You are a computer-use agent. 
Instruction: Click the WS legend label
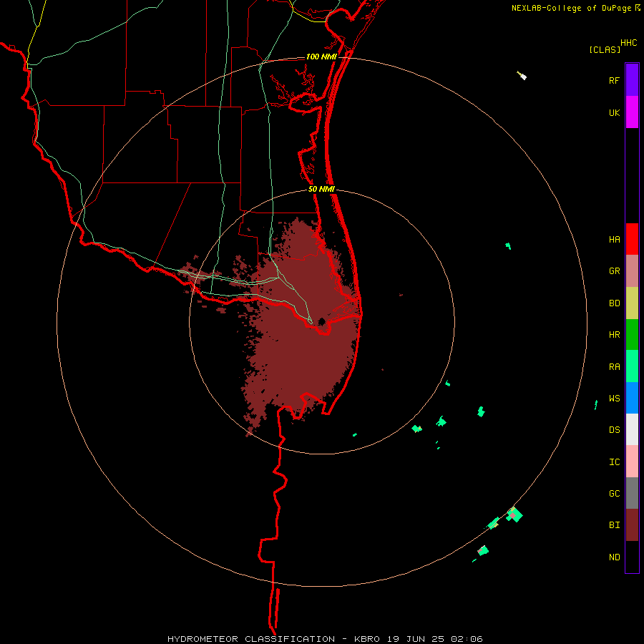click(614, 398)
